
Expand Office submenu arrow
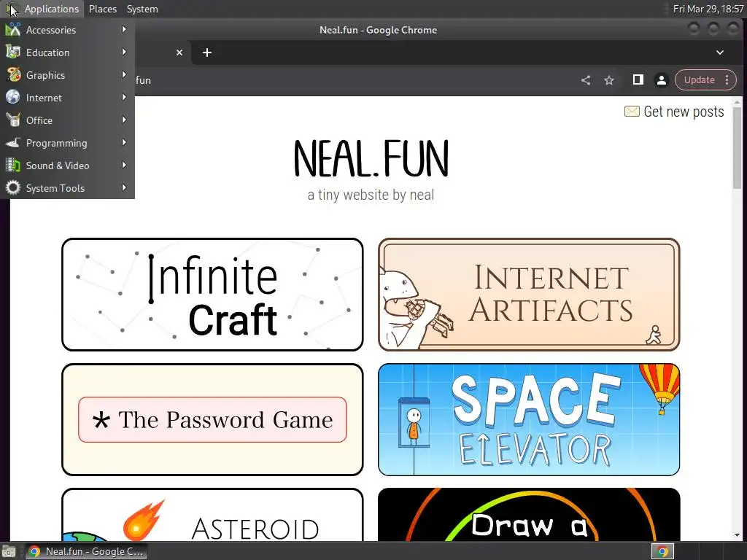point(124,120)
